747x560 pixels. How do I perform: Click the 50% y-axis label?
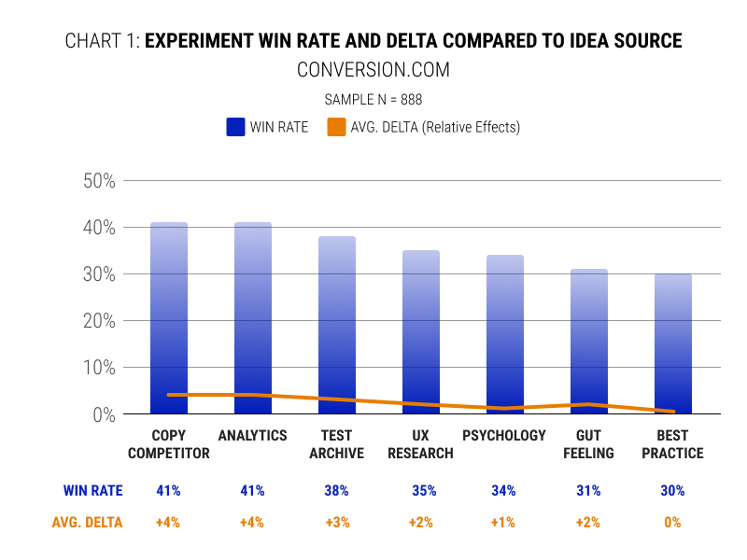pyautogui.click(x=100, y=181)
